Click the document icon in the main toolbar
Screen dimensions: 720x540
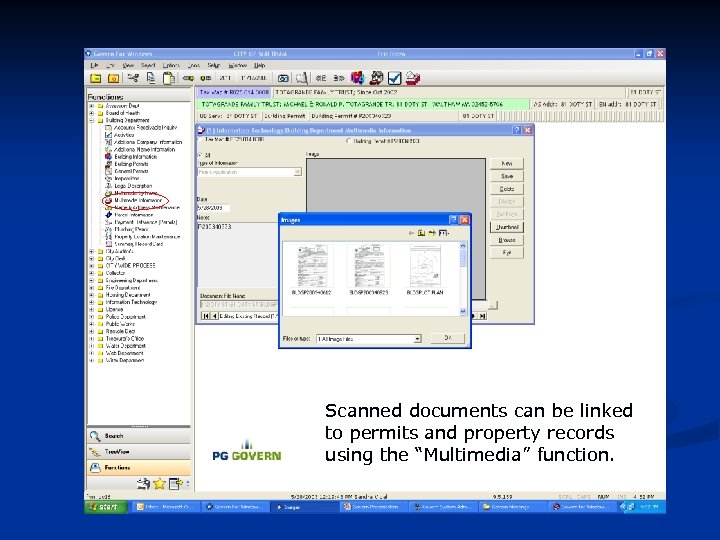(x=151, y=78)
